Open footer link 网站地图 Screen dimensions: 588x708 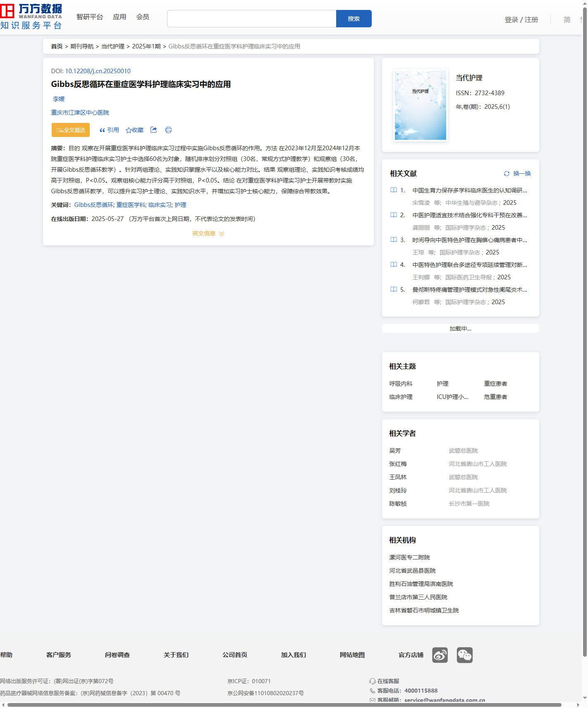click(x=352, y=655)
